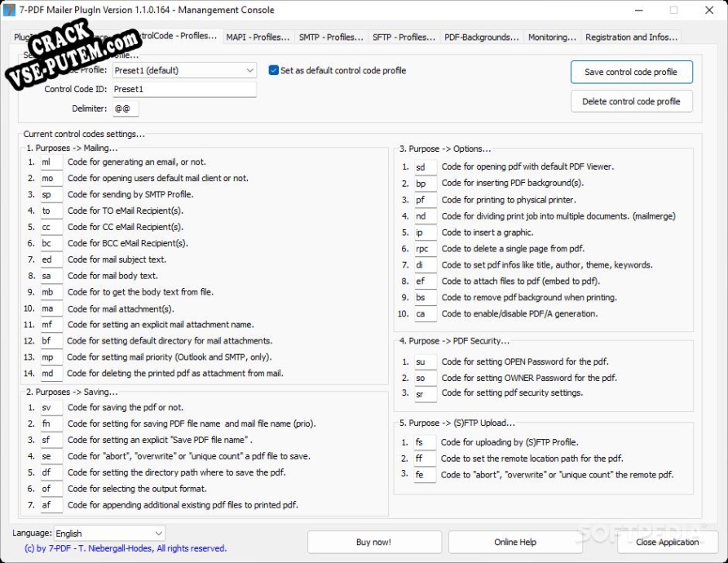Click the 'di' code field for pdf infos

426,265
